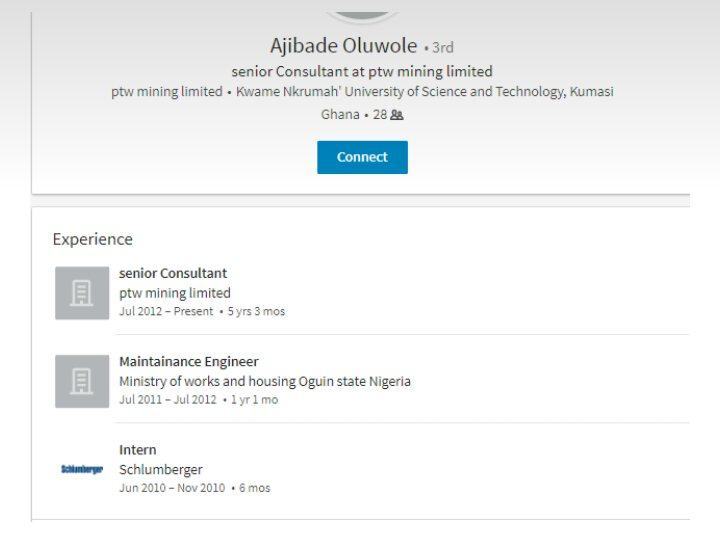Open the senior Consultant job title

pos(173,273)
